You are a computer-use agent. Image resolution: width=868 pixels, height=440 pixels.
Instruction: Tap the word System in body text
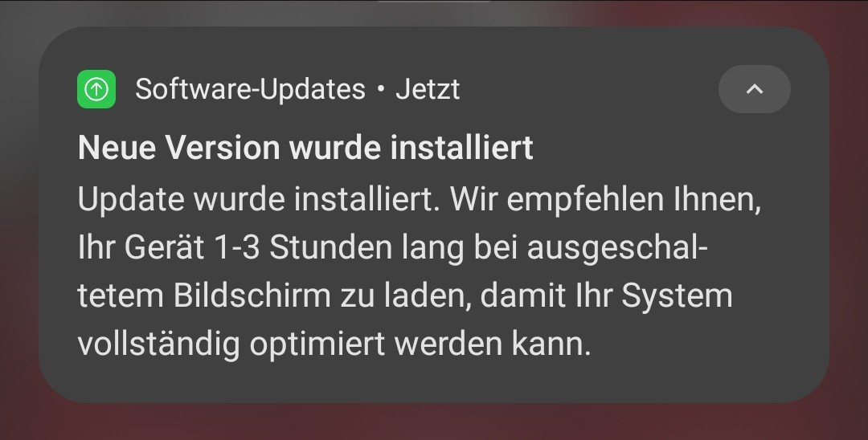677,296
